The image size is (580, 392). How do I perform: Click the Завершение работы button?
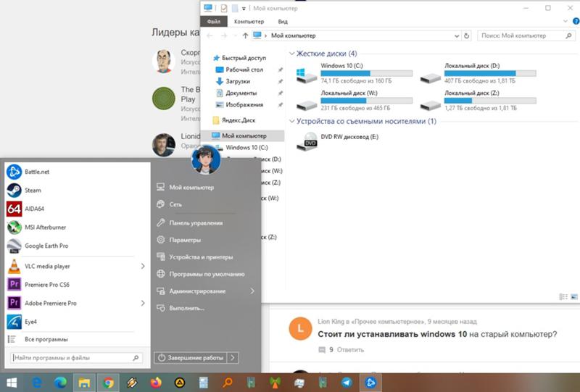(191, 358)
